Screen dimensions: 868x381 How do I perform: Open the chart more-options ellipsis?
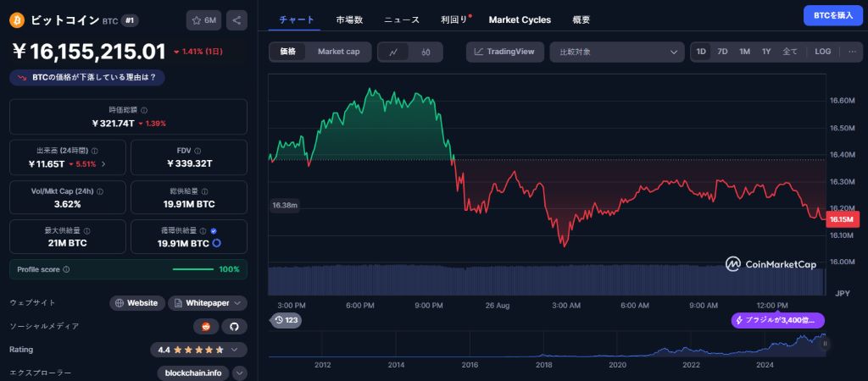pyautogui.click(x=852, y=52)
